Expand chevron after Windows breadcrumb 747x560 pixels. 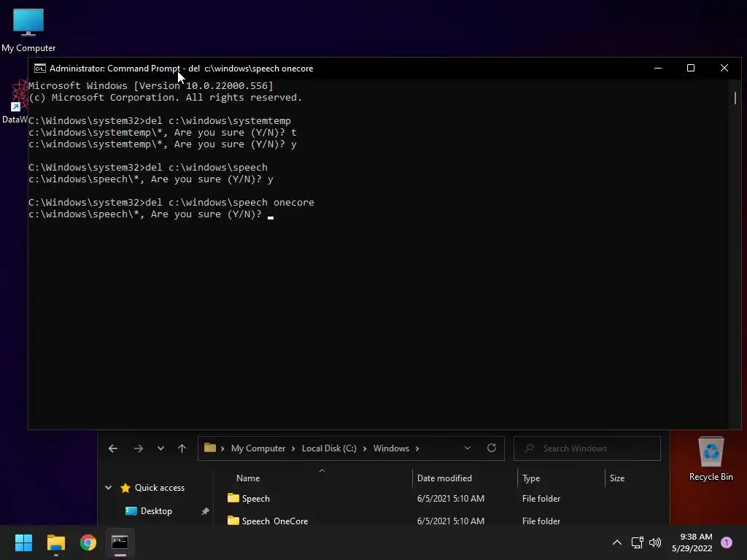(x=417, y=448)
